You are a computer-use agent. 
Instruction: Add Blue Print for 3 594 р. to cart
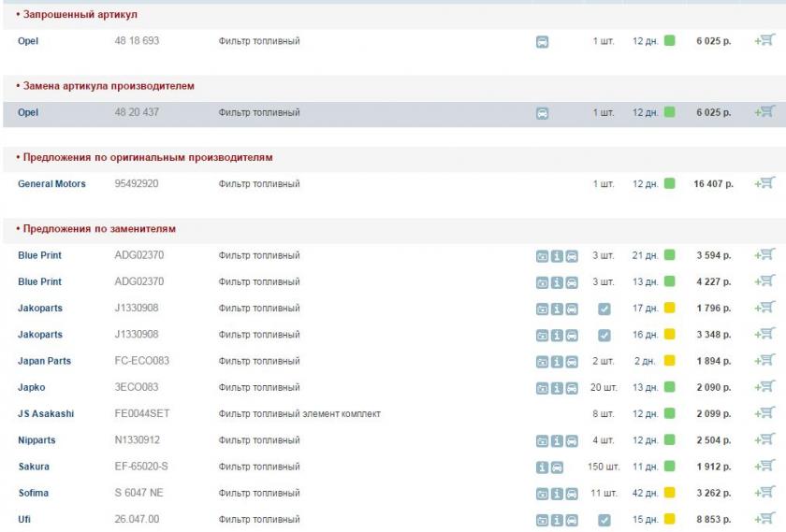point(765,255)
